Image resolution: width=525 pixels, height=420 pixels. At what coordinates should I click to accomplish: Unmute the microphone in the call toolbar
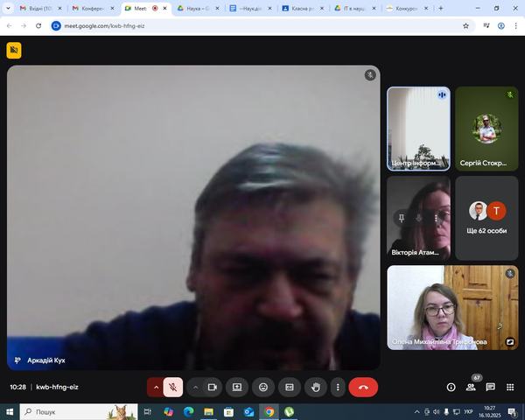(173, 387)
